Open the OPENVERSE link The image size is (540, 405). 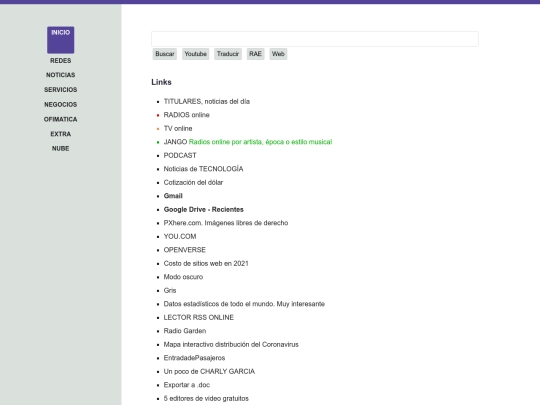185,250
